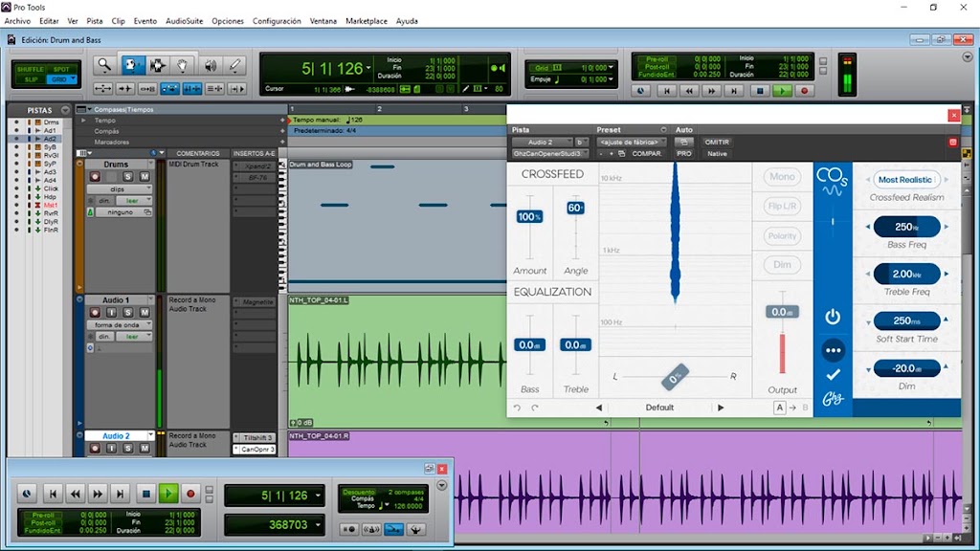Open the Drums track 'clips' view dropdown
This screenshot has height=551, width=980.
pos(120,189)
